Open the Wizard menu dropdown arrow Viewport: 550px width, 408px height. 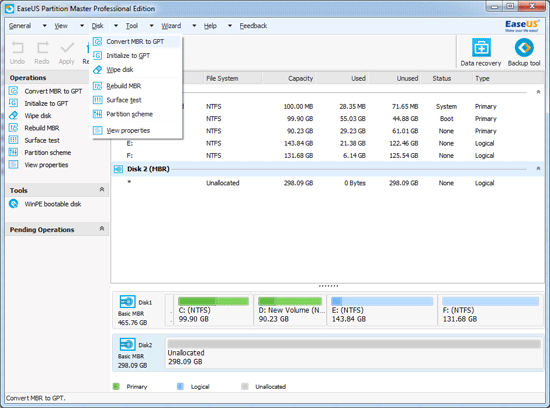[x=194, y=26]
